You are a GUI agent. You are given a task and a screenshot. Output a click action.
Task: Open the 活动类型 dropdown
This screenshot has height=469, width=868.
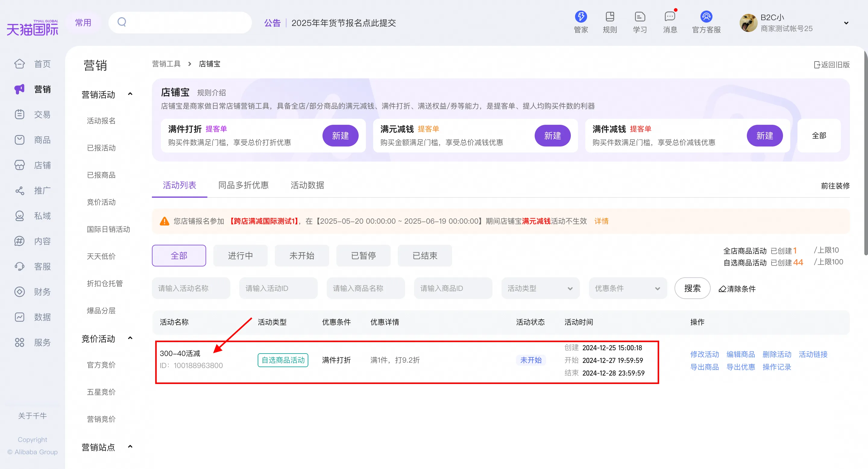click(540, 288)
